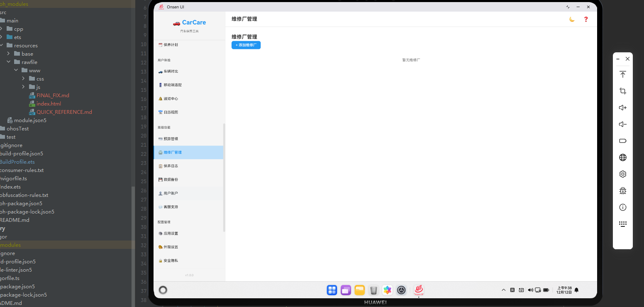
Task: Click the CarCare logo title
Action: [x=189, y=22]
